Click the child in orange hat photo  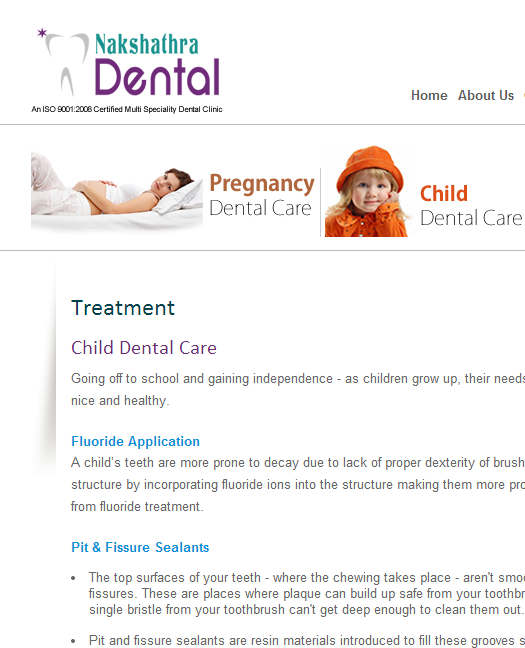coord(367,191)
